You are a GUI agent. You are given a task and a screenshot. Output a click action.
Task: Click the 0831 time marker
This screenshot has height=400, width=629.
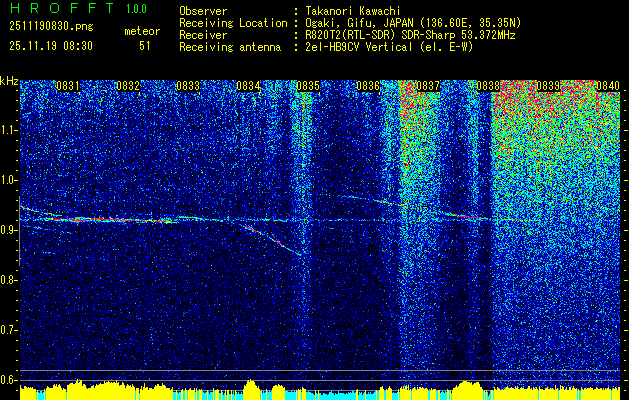pyautogui.click(x=67, y=86)
